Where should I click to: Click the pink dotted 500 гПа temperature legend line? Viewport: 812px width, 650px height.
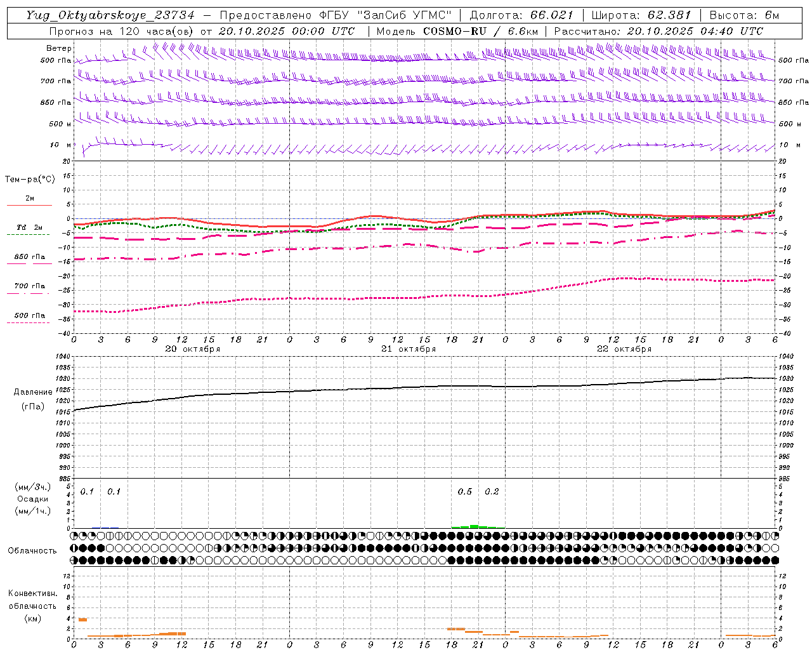(28, 322)
